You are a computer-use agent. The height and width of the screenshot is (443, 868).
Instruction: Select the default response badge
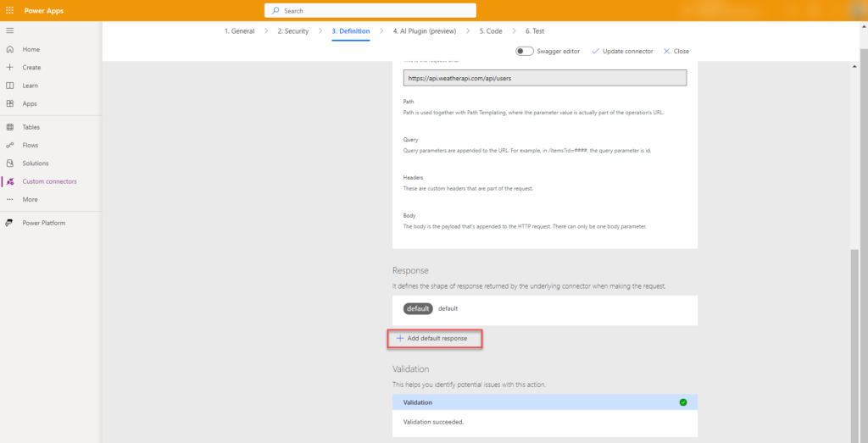point(418,308)
